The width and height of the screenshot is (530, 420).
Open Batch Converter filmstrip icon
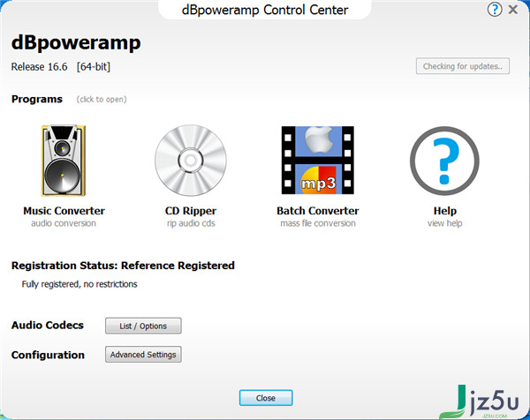[x=318, y=161]
